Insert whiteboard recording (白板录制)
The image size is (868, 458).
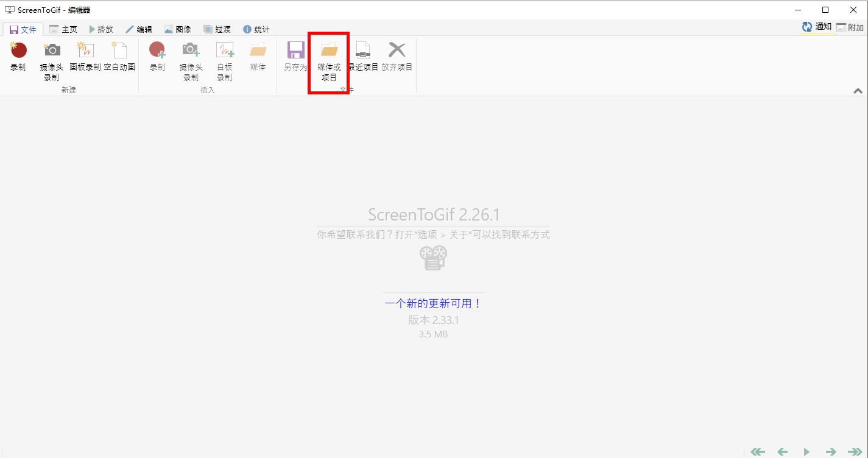(224, 58)
